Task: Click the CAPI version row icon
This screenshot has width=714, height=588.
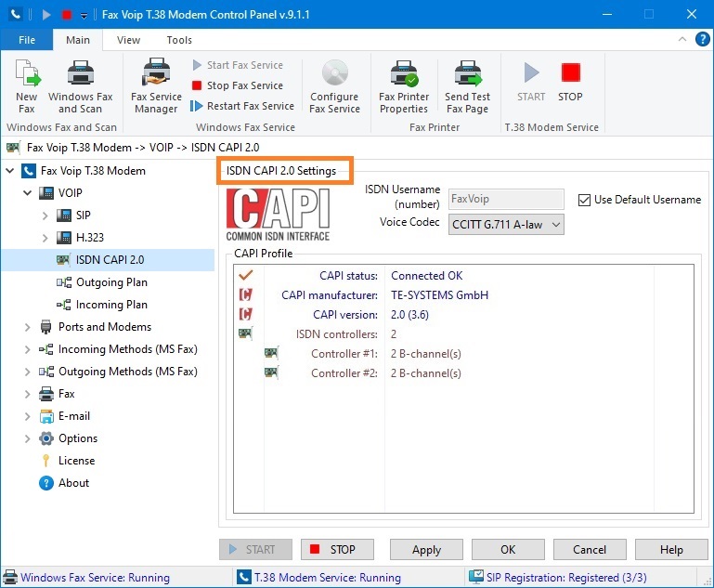Action: tap(245, 314)
